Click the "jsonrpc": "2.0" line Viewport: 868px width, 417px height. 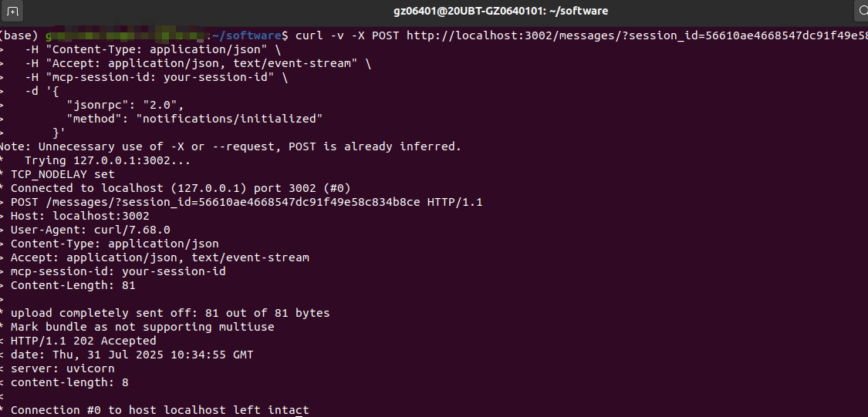(124, 105)
